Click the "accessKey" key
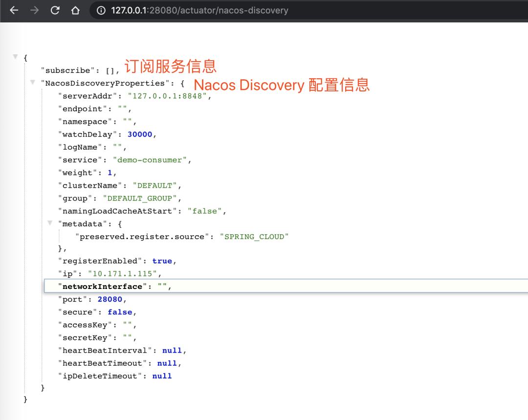This screenshot has width=528, height=420. point(85,325)
